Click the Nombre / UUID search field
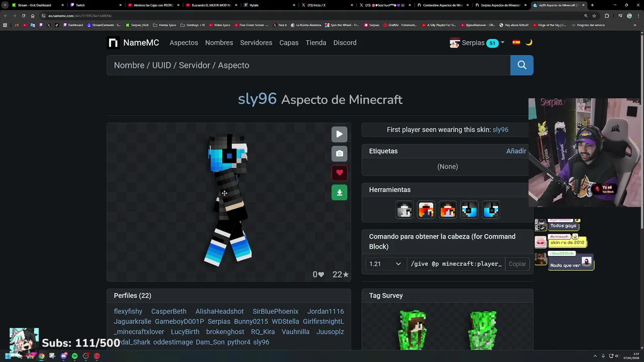The width and height of the screenshot is (644, 362). [308, 65]
